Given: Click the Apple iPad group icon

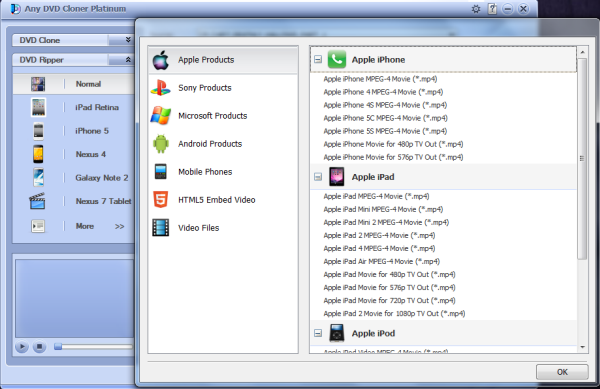Looking at the screenshot, I should [337, 177].
